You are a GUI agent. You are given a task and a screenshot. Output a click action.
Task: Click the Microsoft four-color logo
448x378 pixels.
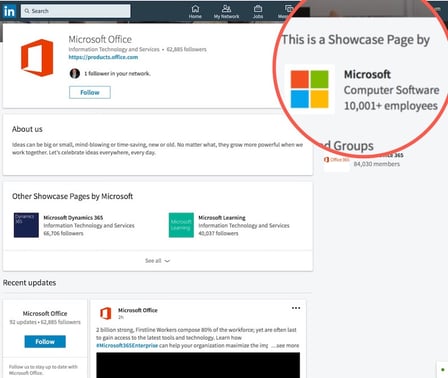[309, 89]
